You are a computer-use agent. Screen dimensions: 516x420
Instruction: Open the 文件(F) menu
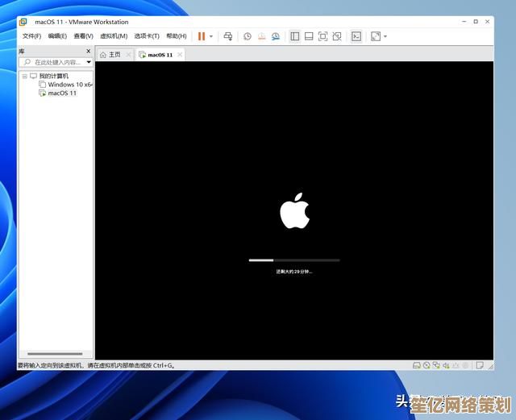tap(31, 36)
